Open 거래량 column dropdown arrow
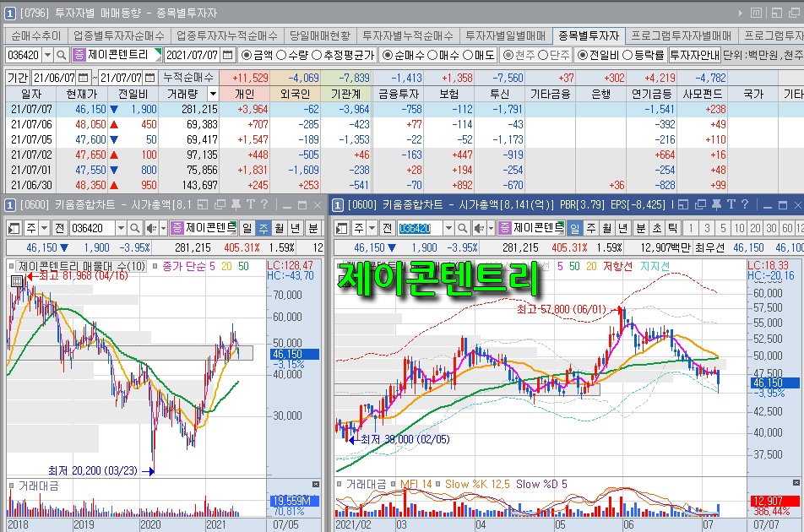804x532 pixels. 213,94
